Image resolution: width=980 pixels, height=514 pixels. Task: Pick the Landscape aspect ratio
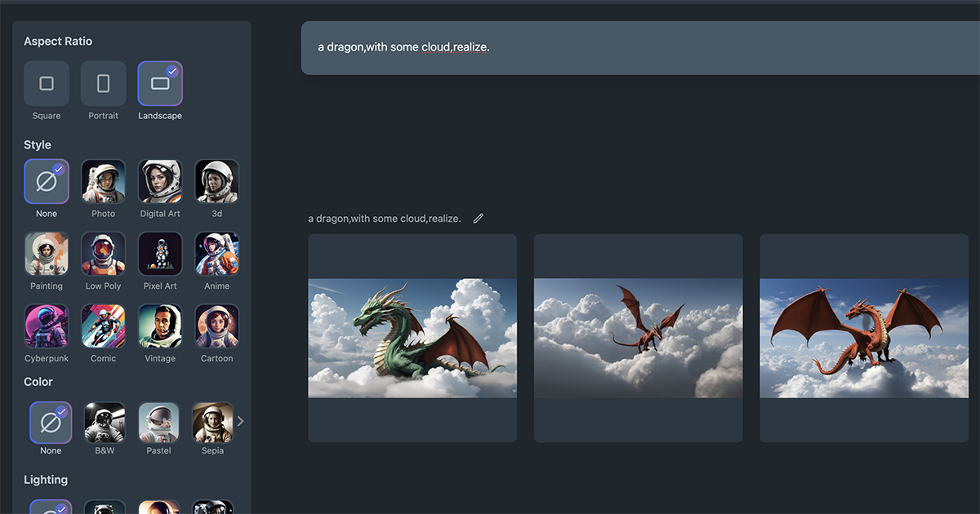click(160, 83)
